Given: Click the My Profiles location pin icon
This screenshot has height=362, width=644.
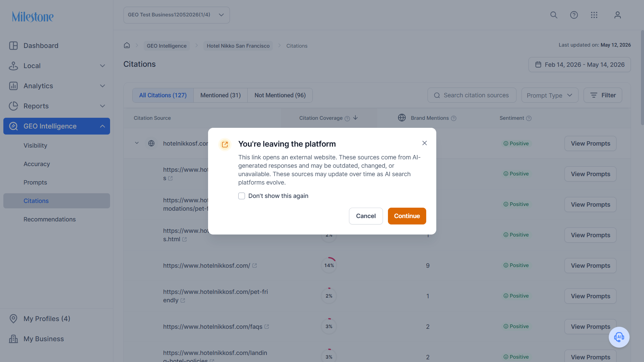Looking at the screenshot, I should (x=13, y=319).
